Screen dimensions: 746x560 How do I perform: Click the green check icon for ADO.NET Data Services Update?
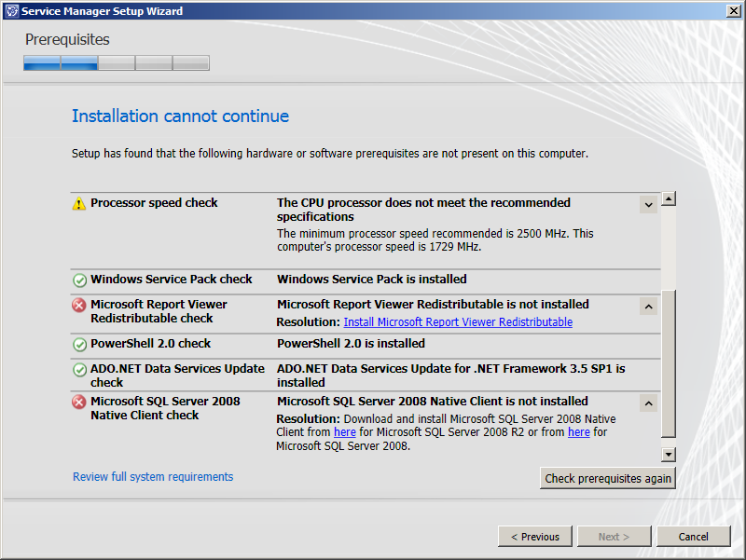point(79,369)
